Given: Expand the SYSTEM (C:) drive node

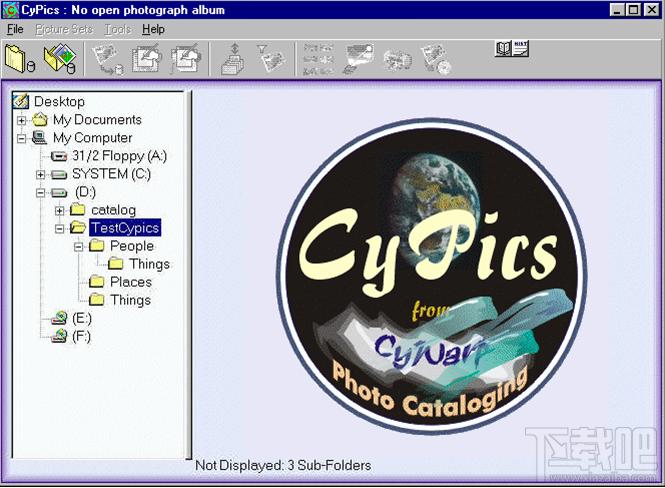Looking at the screenshot, I should 40,174.
